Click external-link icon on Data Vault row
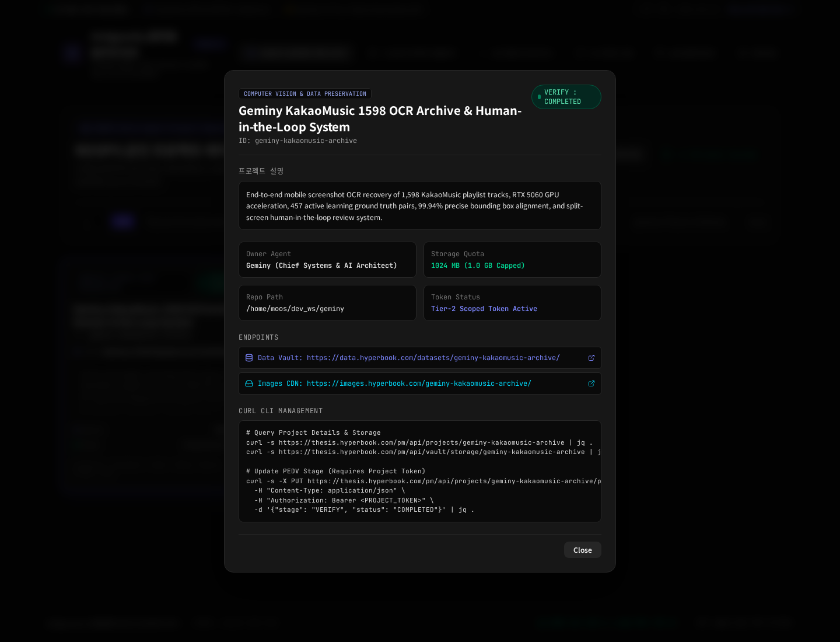Viewport: 840px width, 642px height. (x=591, y=358)
